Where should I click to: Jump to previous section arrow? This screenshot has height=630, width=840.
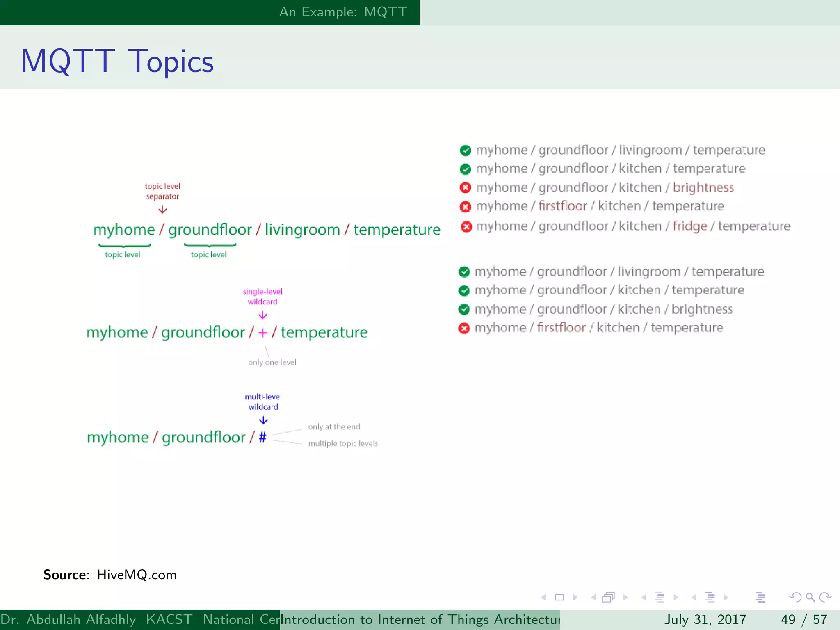(694, 597)
